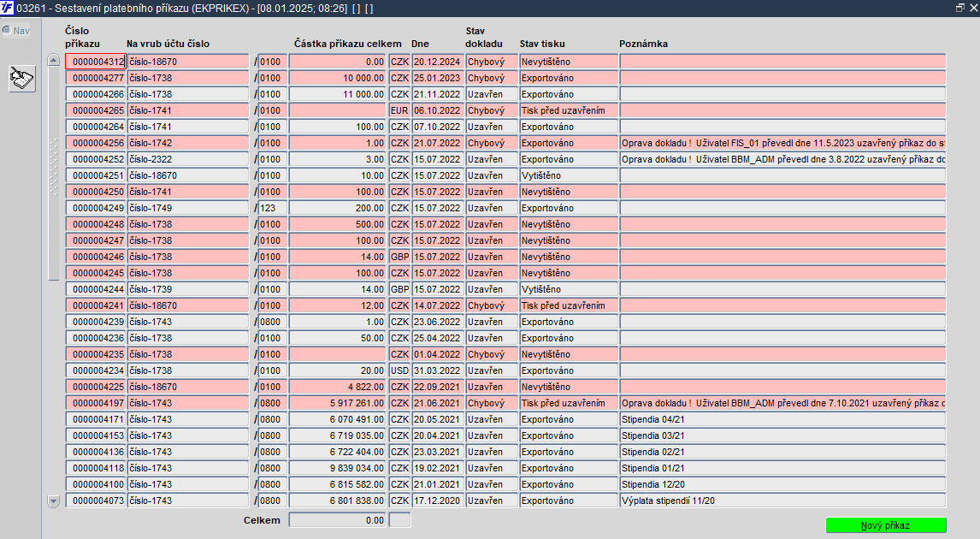980x539 pixels.
Task: Click amount 6 070 491.00 cell
Action: [x=338, y=419]
